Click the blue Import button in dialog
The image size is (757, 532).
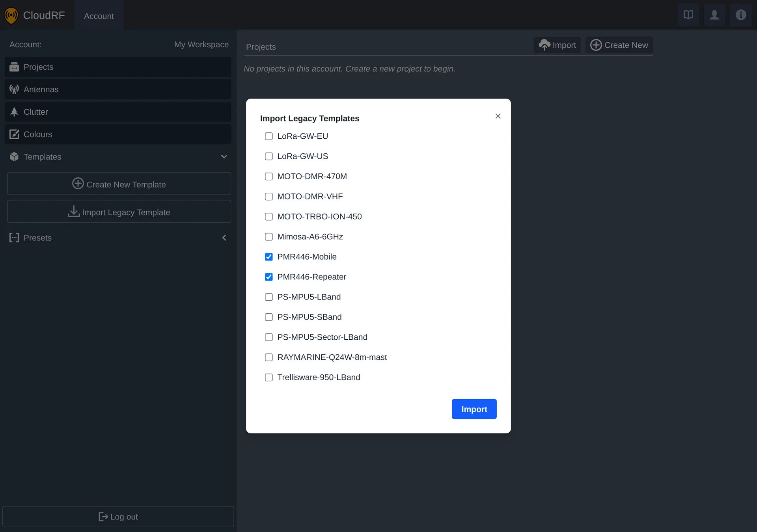click(x=474, y=409)
